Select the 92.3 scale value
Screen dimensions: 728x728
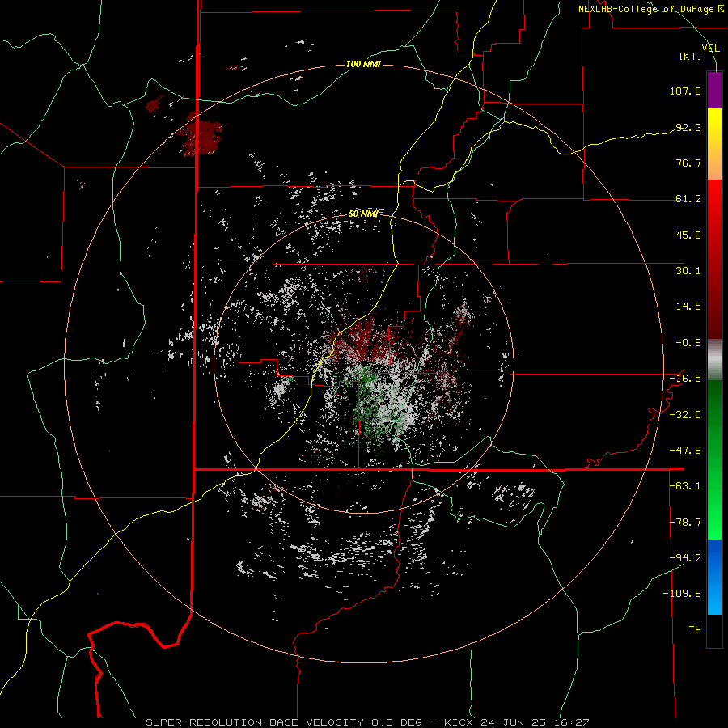click(688, 127)
